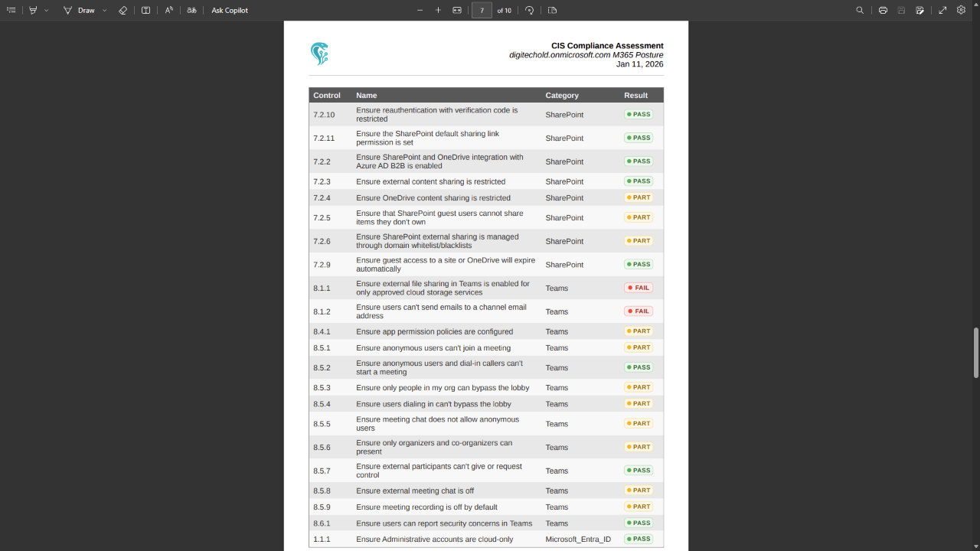The image size is (980, 551).
Task: Click control number 7.2.10
Action: click(x=324, y=115)
